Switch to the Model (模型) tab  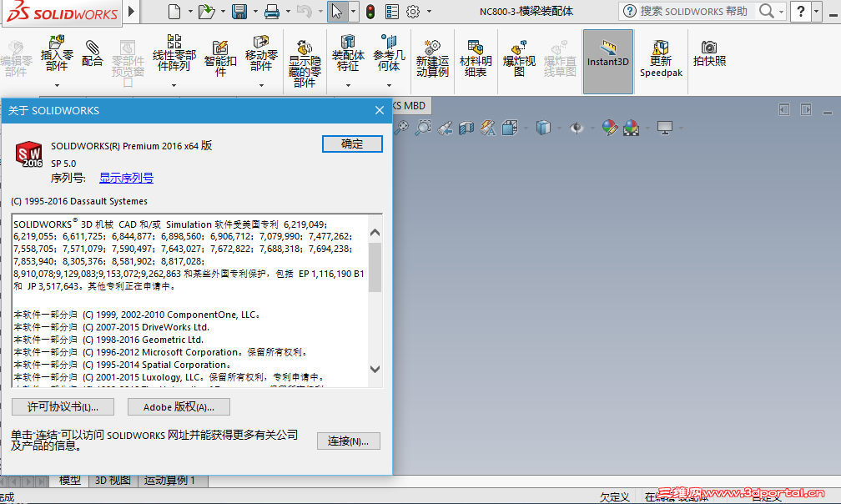tap(70, 481)
